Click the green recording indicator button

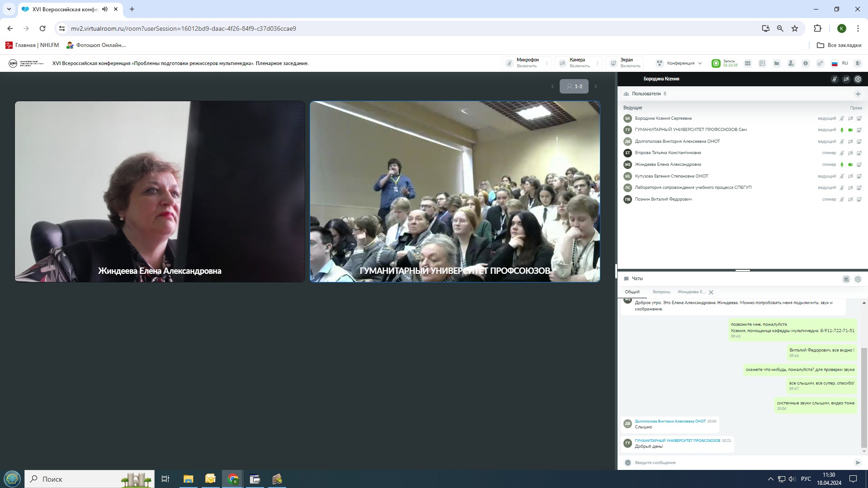coord(716,63)
